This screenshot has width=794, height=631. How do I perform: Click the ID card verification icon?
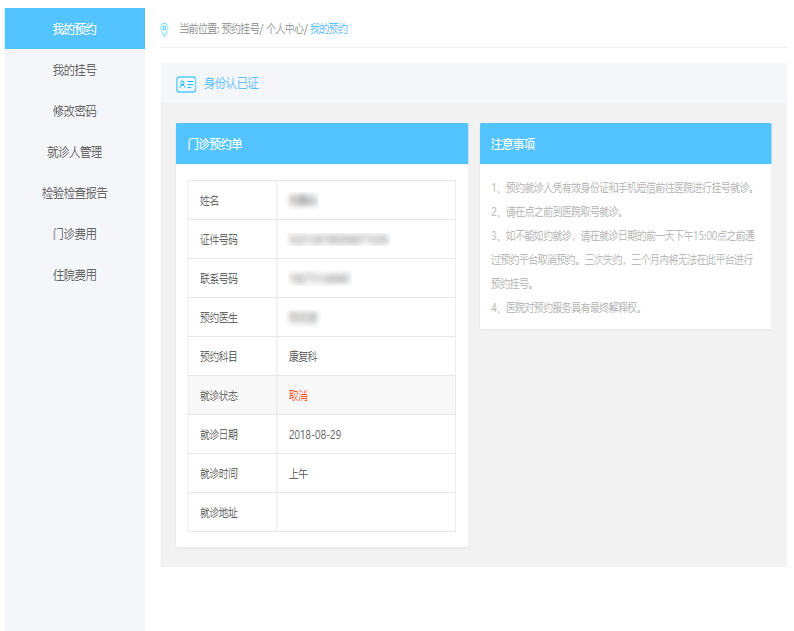point(186,84)
